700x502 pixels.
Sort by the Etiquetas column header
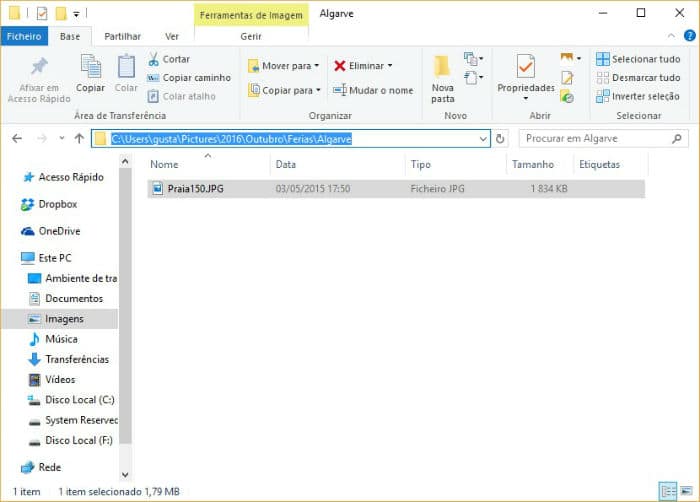tap(610, 164)
